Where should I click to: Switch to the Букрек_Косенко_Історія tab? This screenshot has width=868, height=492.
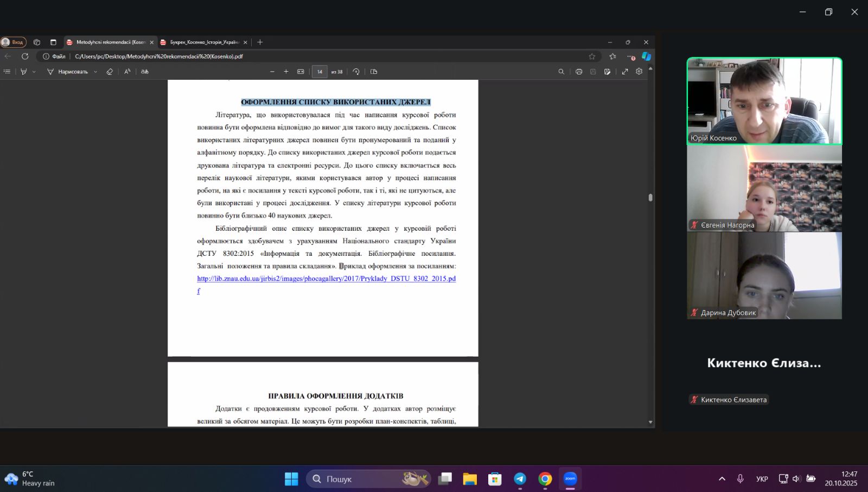[x=204, y=42]
